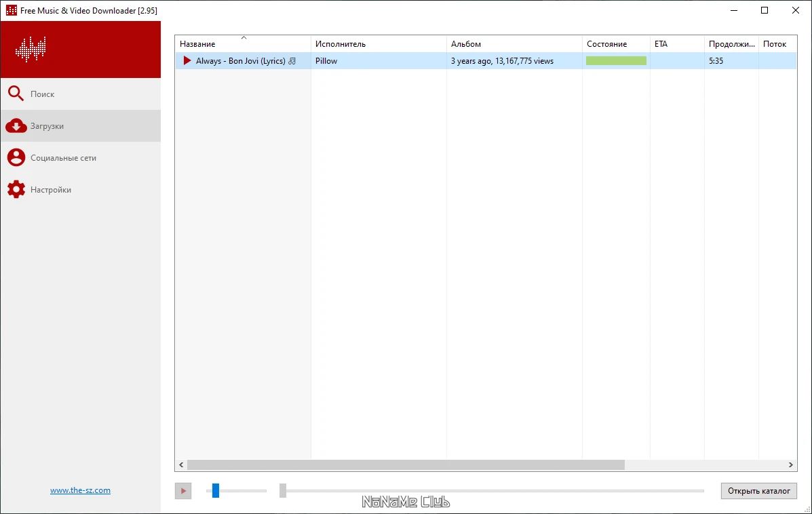The width and height of the screenshot is (812, 514).
Task: Click the '5:35' duration cell
Action: [716, 60]
